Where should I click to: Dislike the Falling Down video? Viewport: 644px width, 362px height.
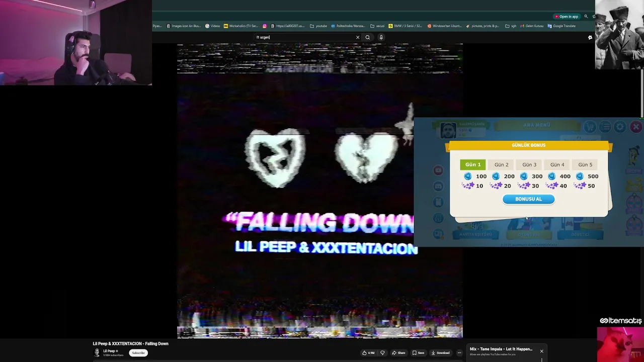click(x=382, y=353)
